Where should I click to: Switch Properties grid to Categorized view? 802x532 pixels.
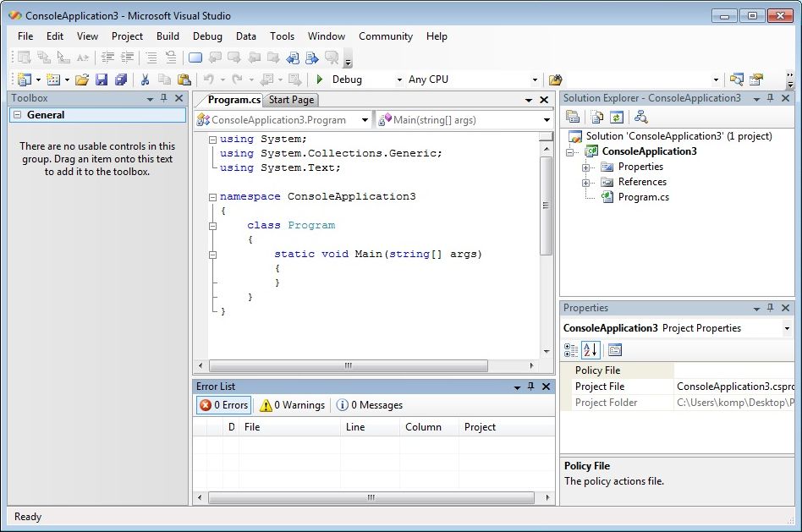571,350
